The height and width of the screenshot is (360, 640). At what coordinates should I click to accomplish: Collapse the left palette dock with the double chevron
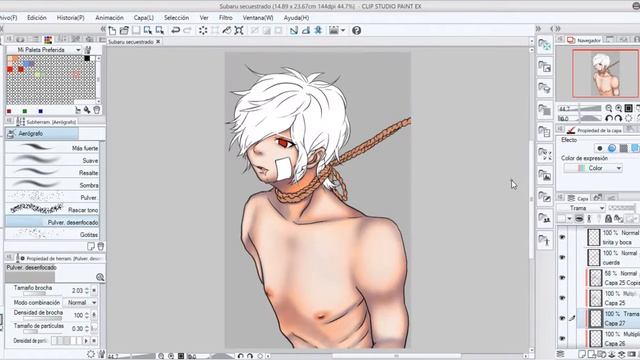[x=103, y=29]
